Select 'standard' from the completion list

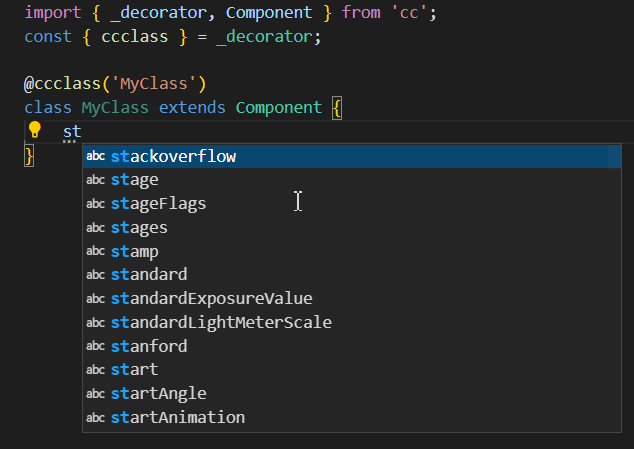point(149,274)
